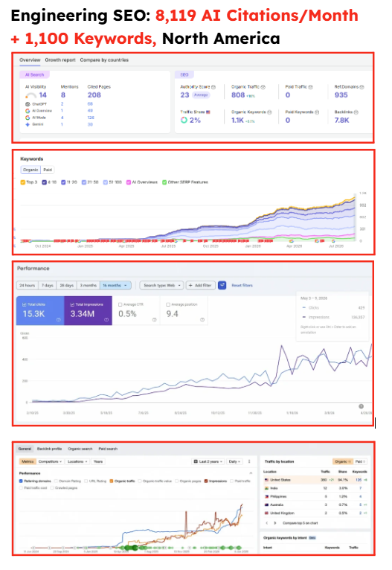Click the previous arrow under Traffic by location
The image size is (392, 570).
(x=267, y=522)
